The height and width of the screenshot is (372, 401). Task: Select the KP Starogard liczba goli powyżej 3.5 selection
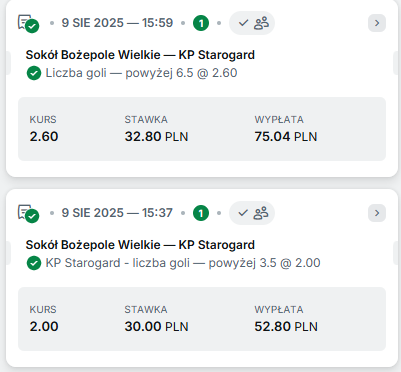point(183,263)
